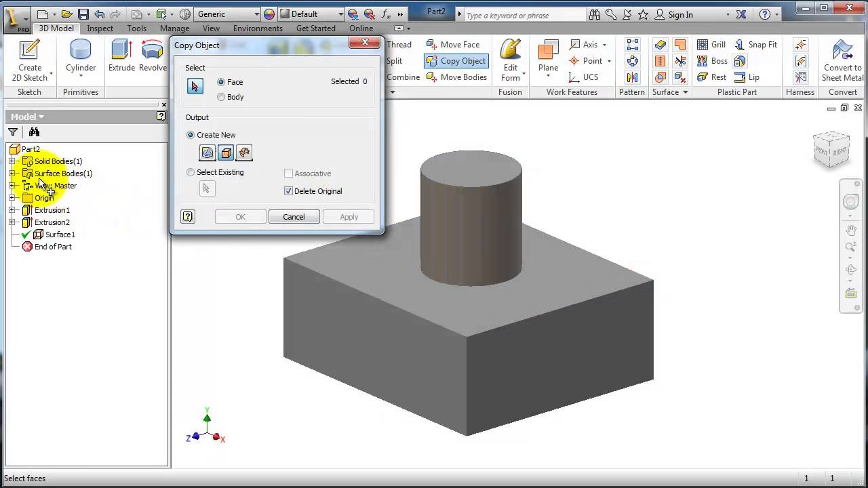
Task: Choose the Move Face command
Action: point(453,45)
